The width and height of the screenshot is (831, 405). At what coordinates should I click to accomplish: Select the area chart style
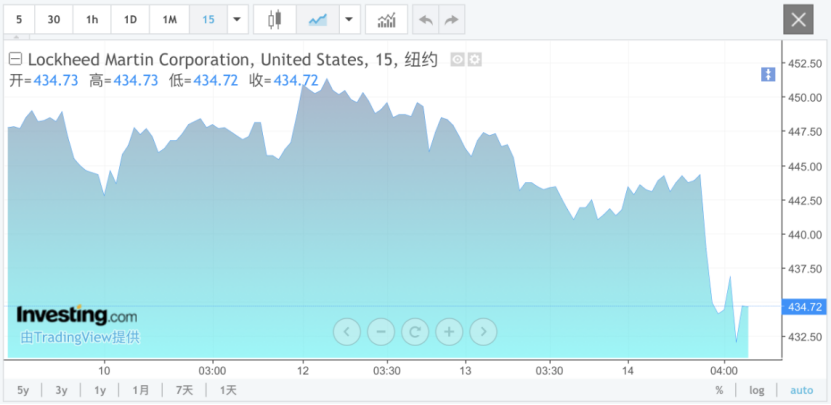coord(318,20)
